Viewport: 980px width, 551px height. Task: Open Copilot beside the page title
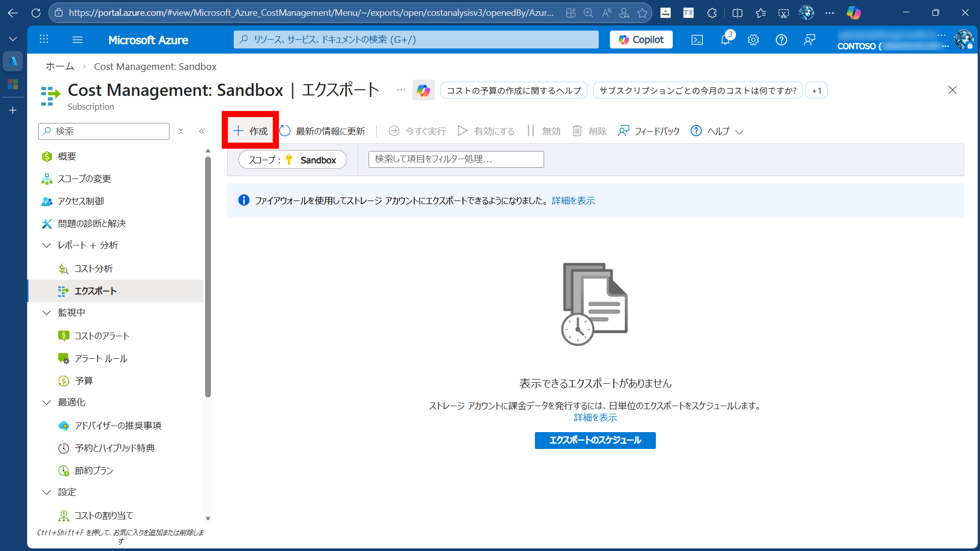[423, 90]
